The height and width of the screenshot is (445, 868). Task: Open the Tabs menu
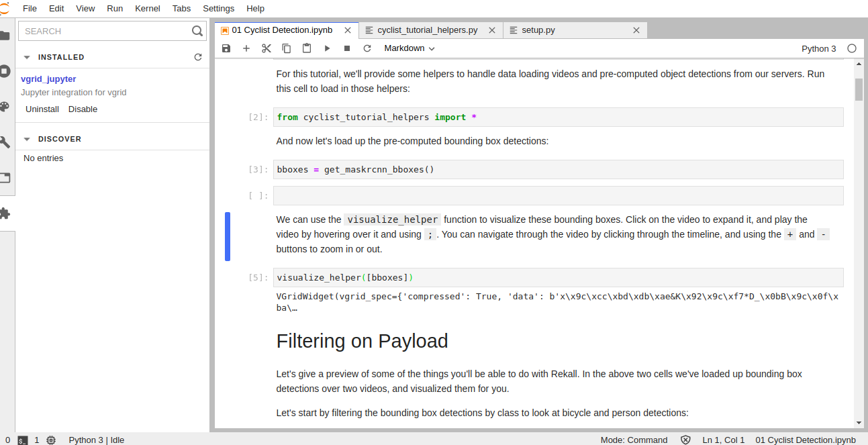181,9
